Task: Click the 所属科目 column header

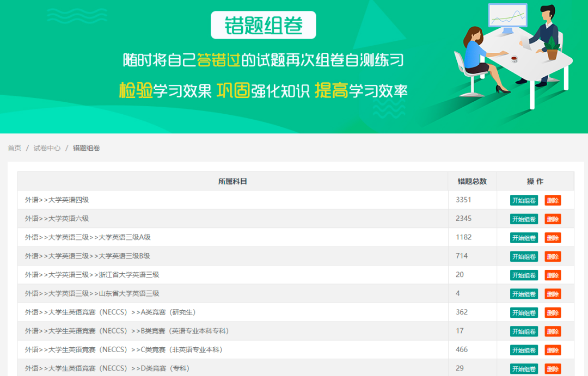Action: pos(232,181)
